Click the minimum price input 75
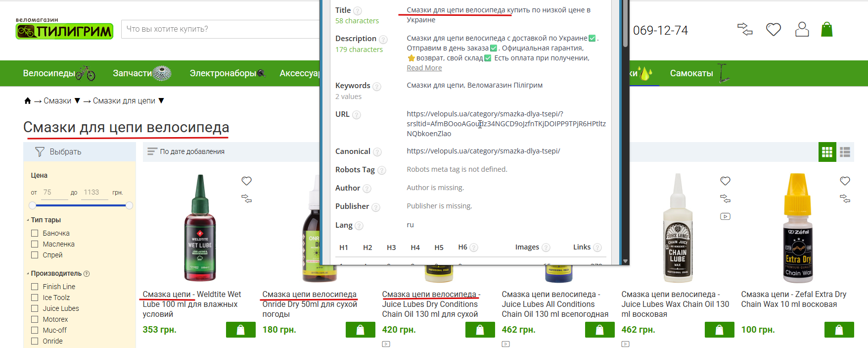 pos(54,193)
